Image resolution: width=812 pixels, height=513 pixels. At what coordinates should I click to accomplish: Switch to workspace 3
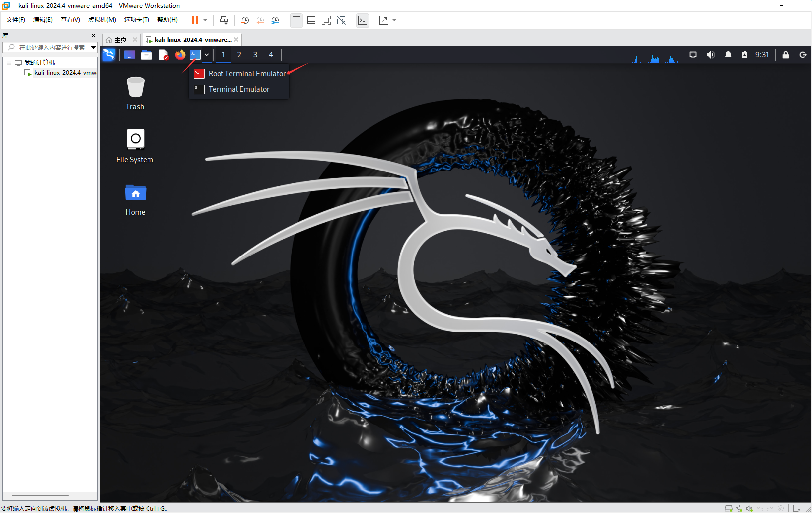[x=255, y=55]
